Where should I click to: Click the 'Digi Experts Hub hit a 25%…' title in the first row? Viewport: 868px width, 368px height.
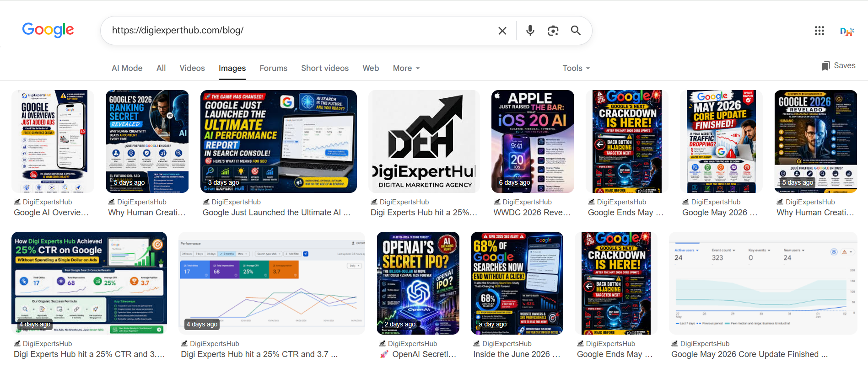pyautogui.click(x=424, y=213)
